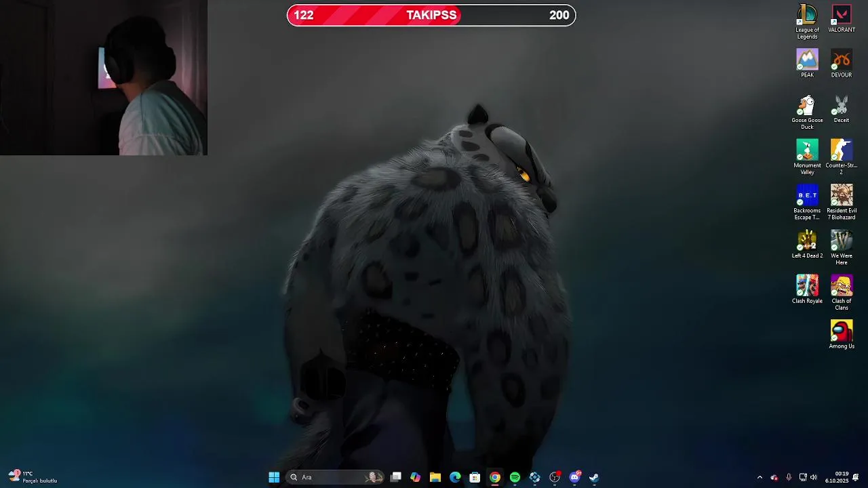Select Resident Evil 7 Biohazard icon

[842, 202]
